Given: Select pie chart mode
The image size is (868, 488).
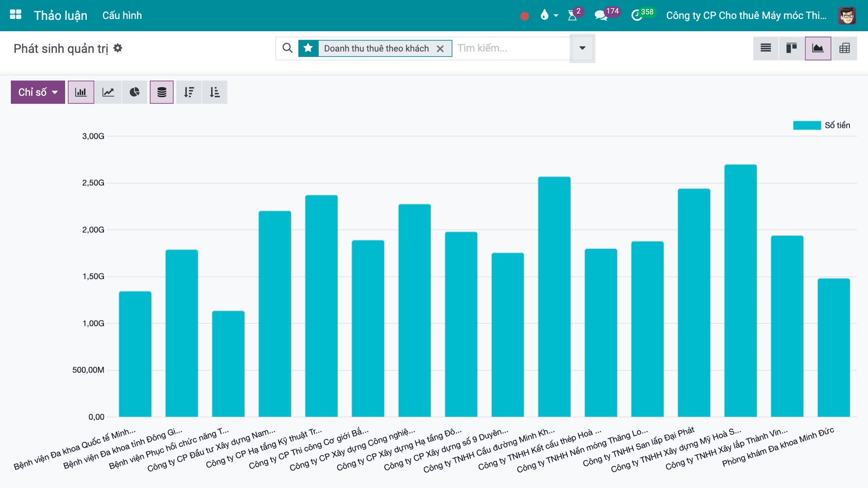Looking at the screenshot, I should [x=135, y=92].
